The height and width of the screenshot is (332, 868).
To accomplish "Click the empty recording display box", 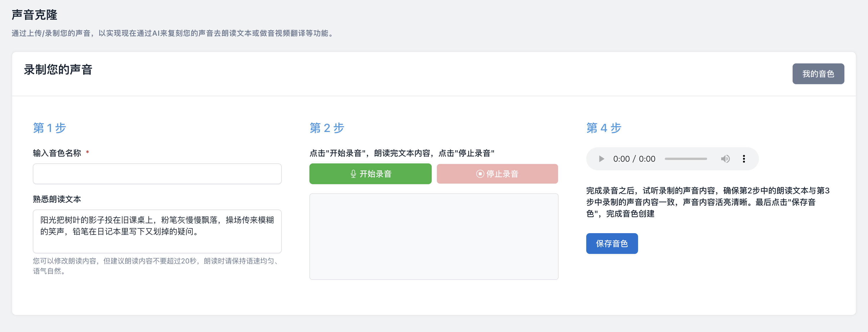I will [x=434, y=237].
